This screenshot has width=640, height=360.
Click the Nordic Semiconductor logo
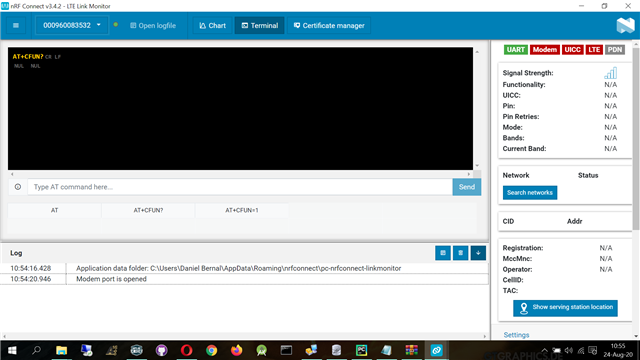[x=625, y=25]
